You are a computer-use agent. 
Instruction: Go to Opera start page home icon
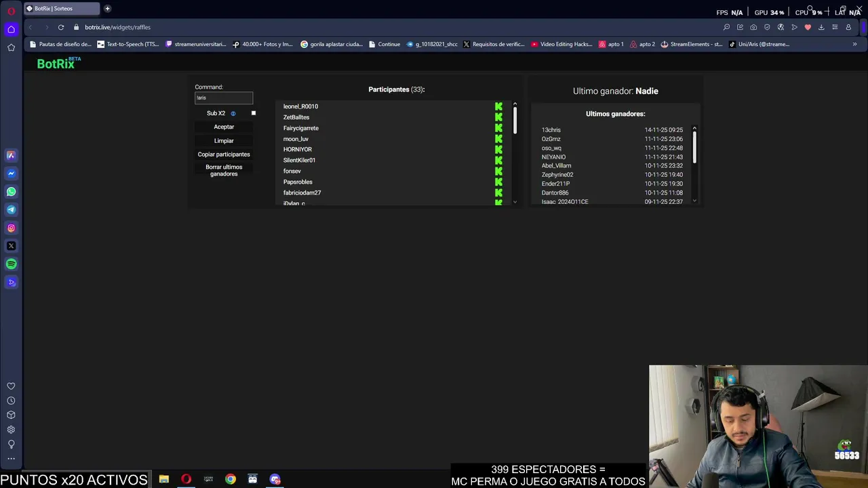click(11, 29)
